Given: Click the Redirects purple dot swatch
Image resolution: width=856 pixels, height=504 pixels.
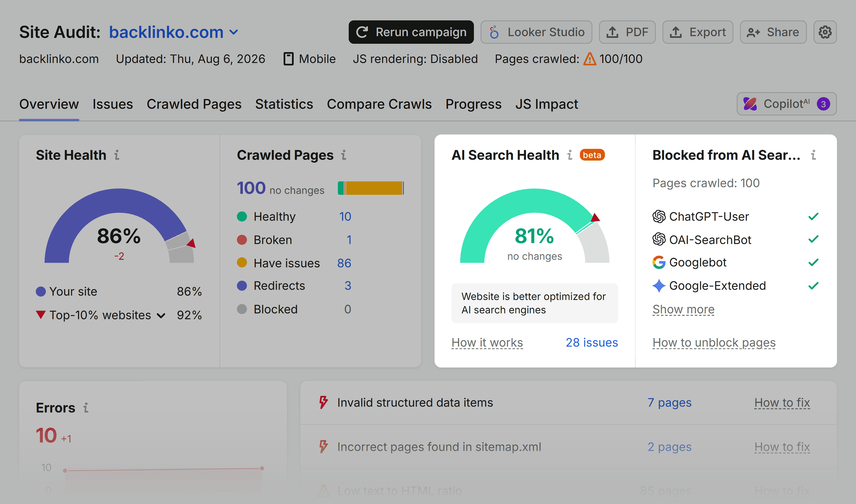Looking at the screenshot, I should click(242, 286).
